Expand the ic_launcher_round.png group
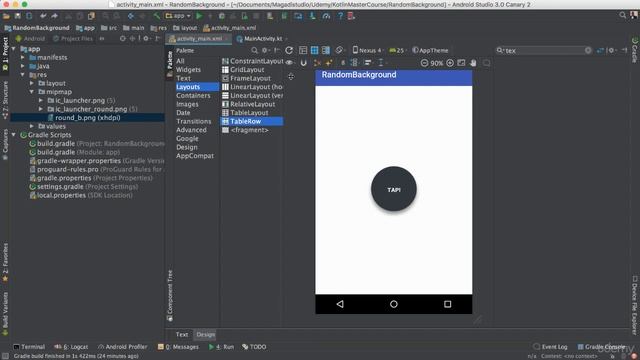The width and height of the screenshot is (640, 360). (41, 109)
